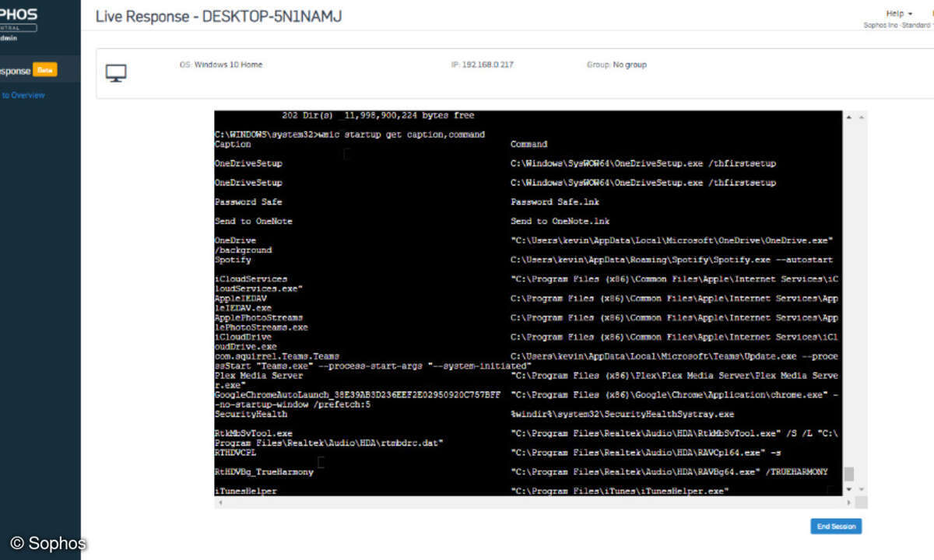Click the "com.squirrel.Teams.Teams" caption entry
Image resolution: width=934 pixels, height=560 pixels.
(277, 356)
